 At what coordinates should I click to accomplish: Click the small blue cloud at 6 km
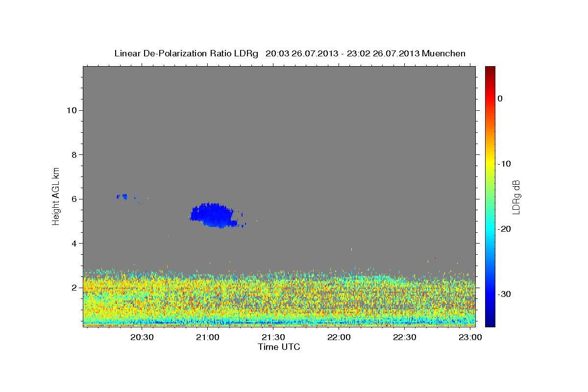click(122, 196)
